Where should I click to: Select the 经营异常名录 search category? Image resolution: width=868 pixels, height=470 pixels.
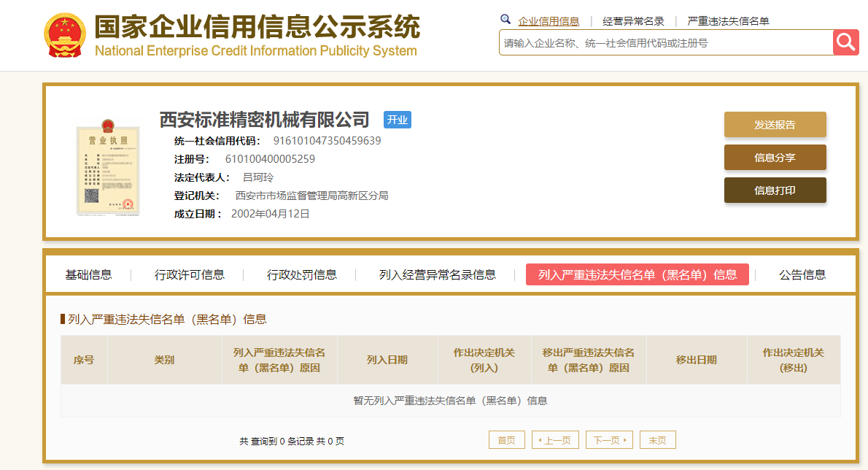coord(633,21)
